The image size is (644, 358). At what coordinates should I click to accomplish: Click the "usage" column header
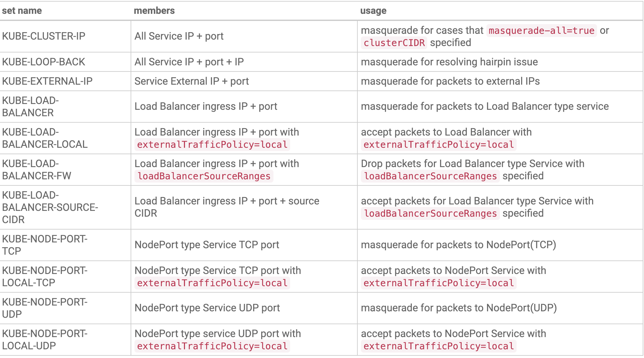(x=373, y=11)
